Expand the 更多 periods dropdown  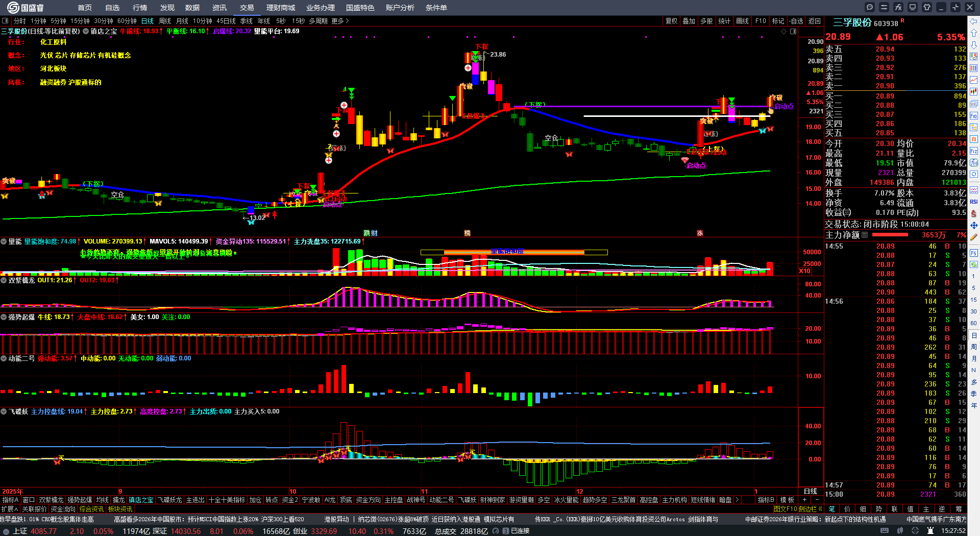click(x=340, y=21)
